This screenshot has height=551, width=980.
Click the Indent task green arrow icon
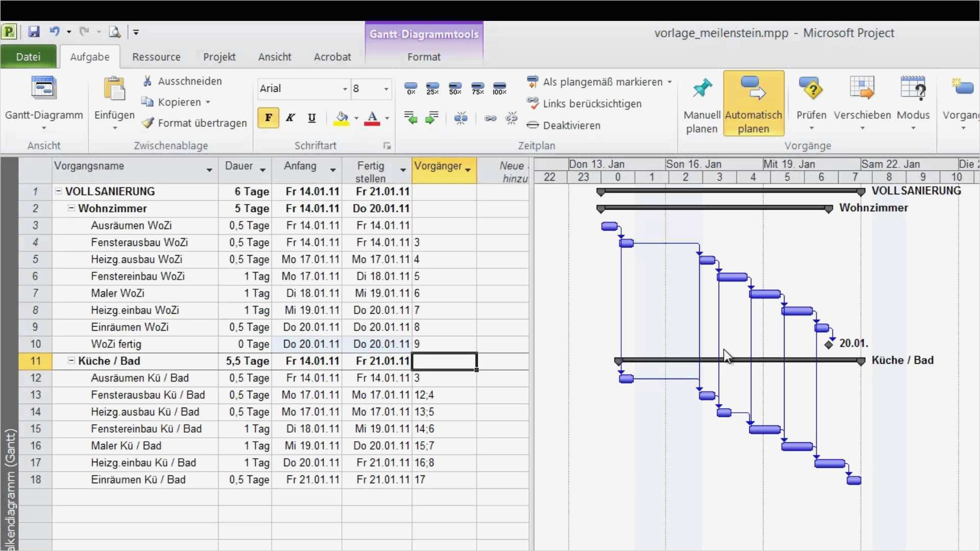click(x=432, y=118)
